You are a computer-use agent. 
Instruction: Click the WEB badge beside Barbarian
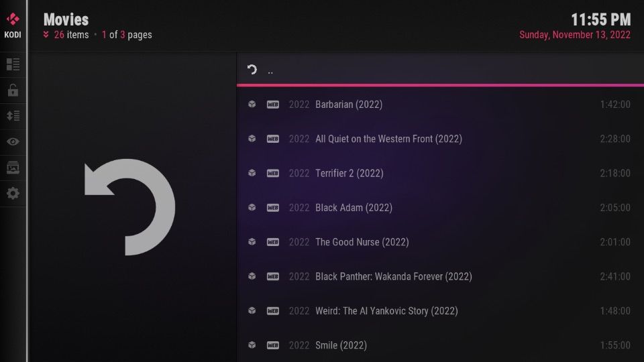[273, 105]
